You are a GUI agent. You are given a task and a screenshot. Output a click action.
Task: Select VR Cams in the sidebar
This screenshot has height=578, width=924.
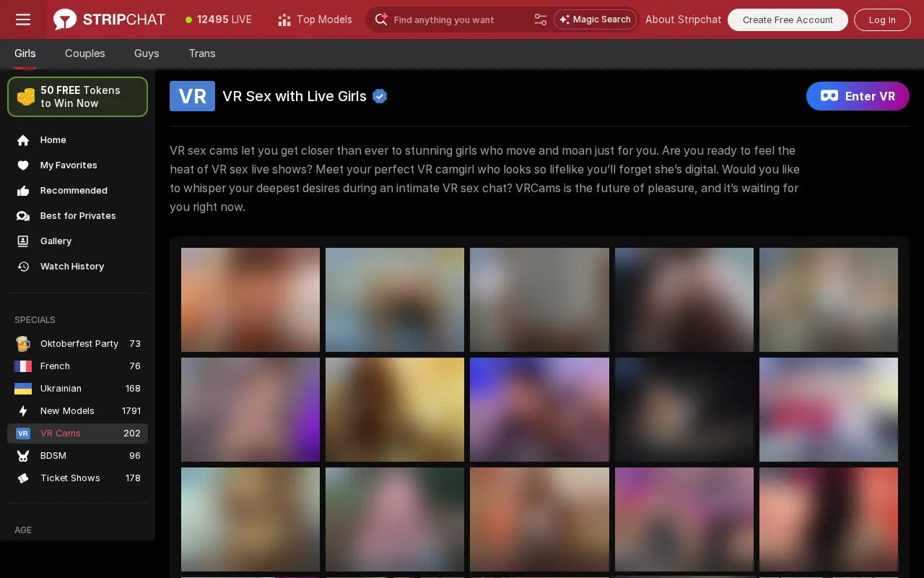77,433
